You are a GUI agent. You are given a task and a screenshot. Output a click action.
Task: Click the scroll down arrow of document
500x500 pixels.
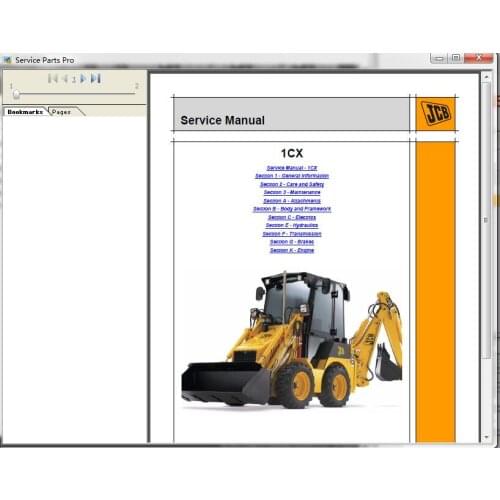486,437
